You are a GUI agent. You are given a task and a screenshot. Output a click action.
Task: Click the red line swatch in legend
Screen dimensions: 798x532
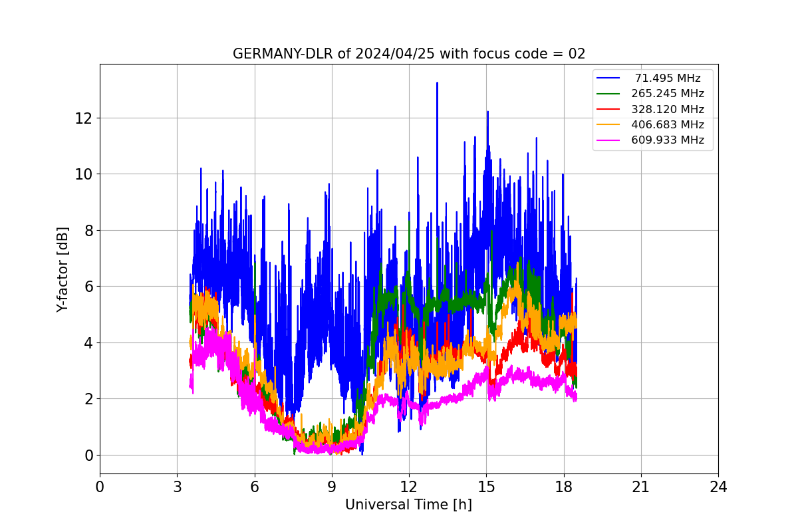tap(608, 108)
